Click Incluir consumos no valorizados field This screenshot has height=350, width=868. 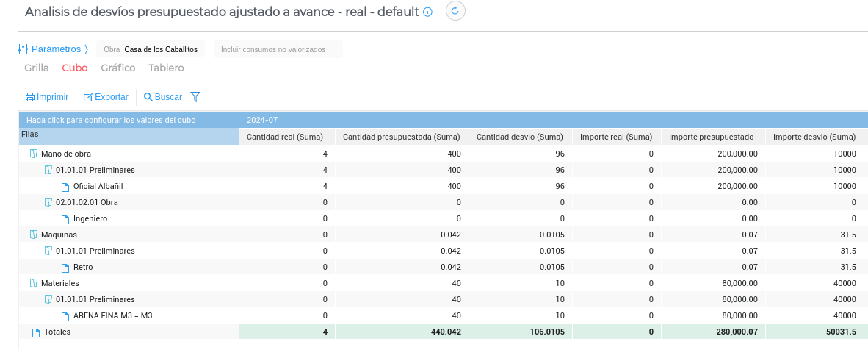(278, 49)
